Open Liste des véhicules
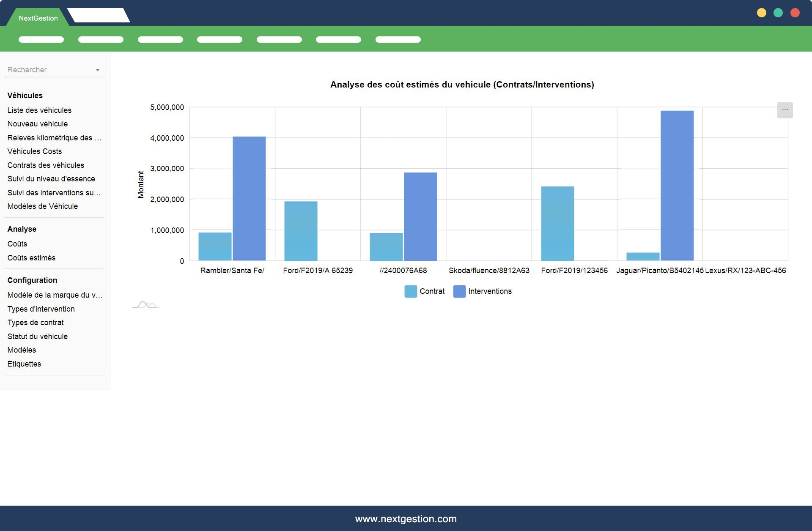The width and height of the screenshot is (812, 531). (39, 110)
